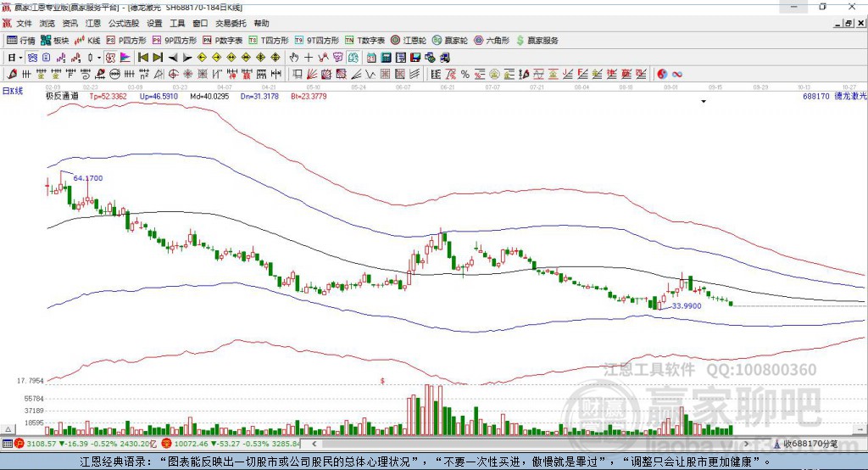Open the P四方形 tool

coord(126,41)
